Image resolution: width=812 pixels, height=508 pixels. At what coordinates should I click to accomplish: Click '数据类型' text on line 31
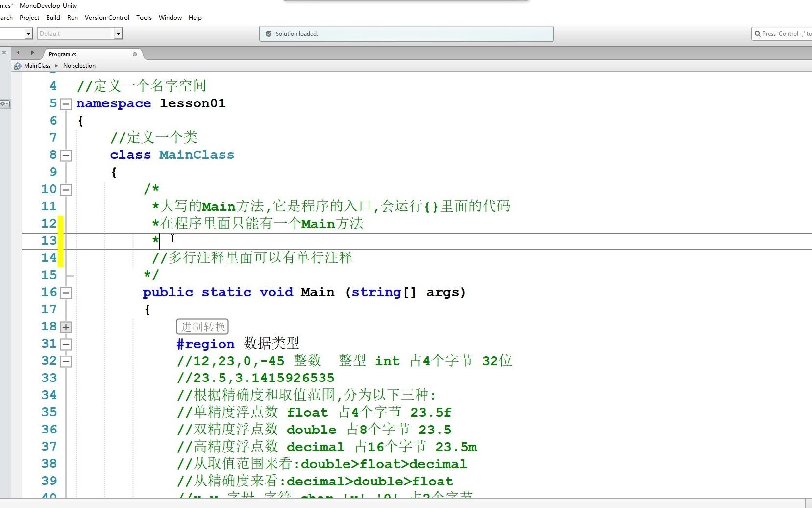pyautogui.click(x=271, y=343)
